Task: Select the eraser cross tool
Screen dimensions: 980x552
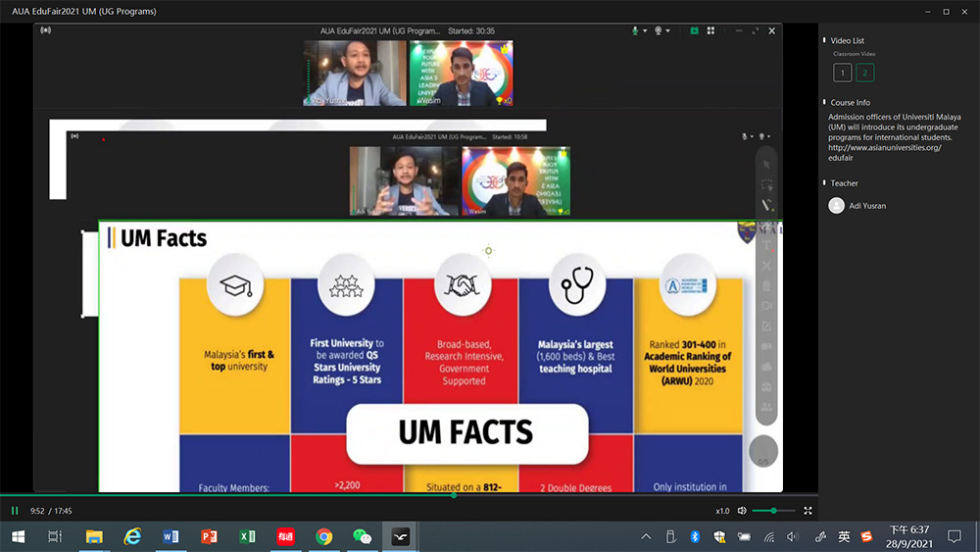Action: tap(767, 266)
